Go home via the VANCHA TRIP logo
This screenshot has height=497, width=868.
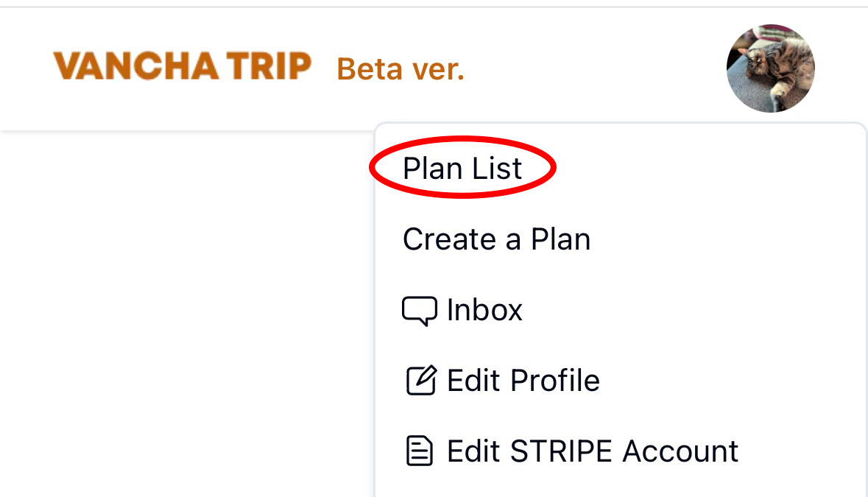click(x=182, y=67)
